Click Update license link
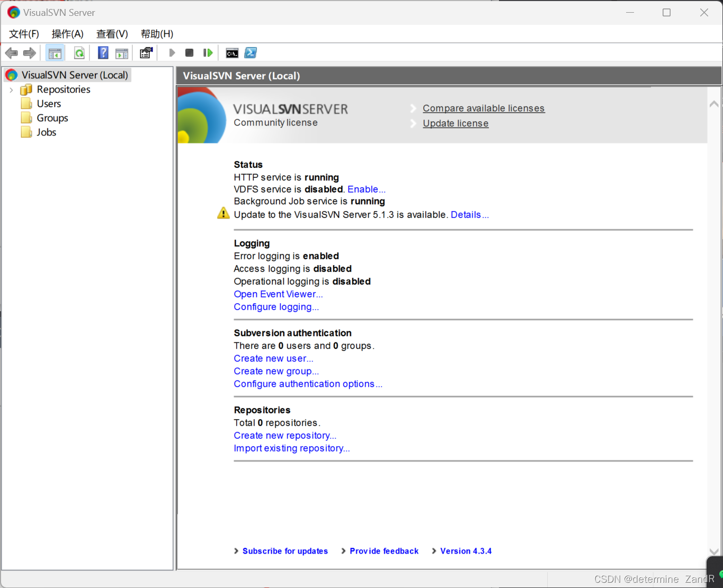The width and height of the screenshot is (723, 588). [x=456, y=123]
